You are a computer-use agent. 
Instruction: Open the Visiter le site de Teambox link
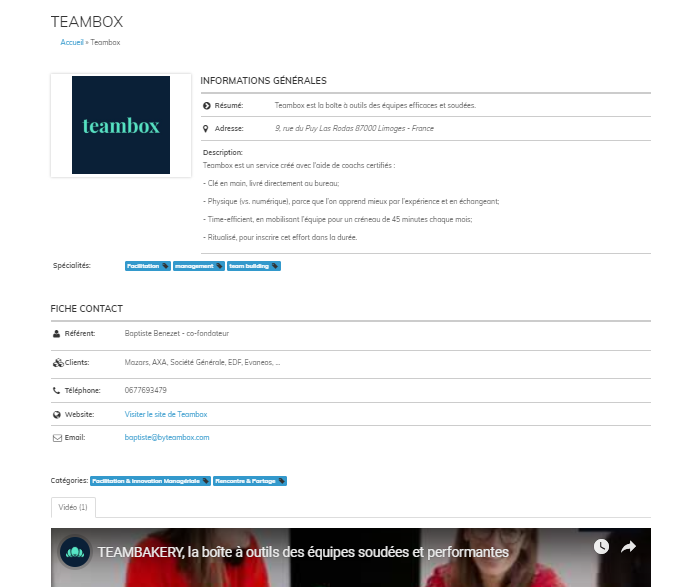pyautogui.click(x=166, y=414)
